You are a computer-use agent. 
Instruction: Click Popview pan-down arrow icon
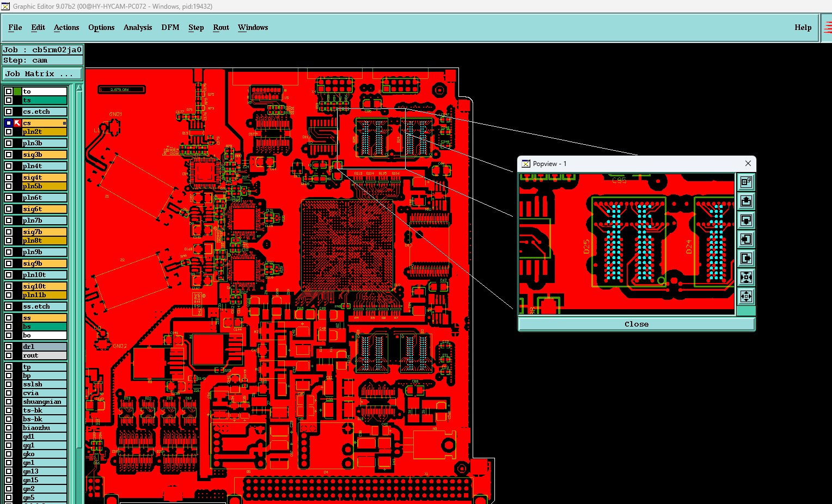tap(746, 220)
